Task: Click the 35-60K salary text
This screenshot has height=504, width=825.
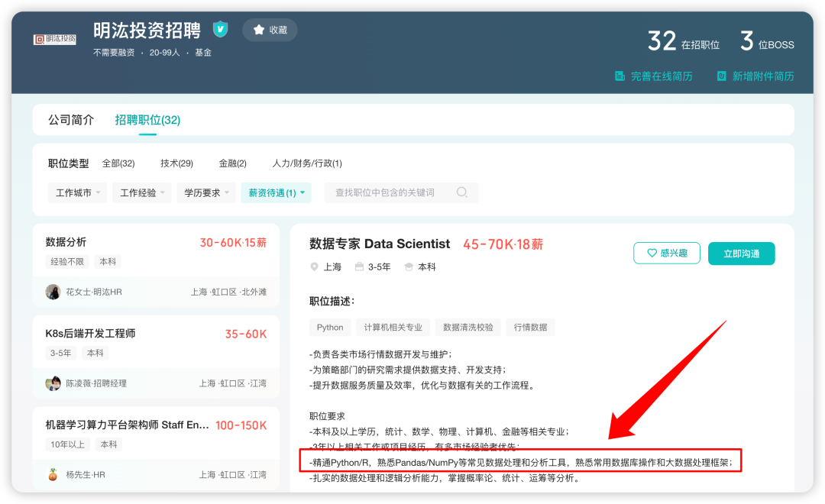Action: 246,334
